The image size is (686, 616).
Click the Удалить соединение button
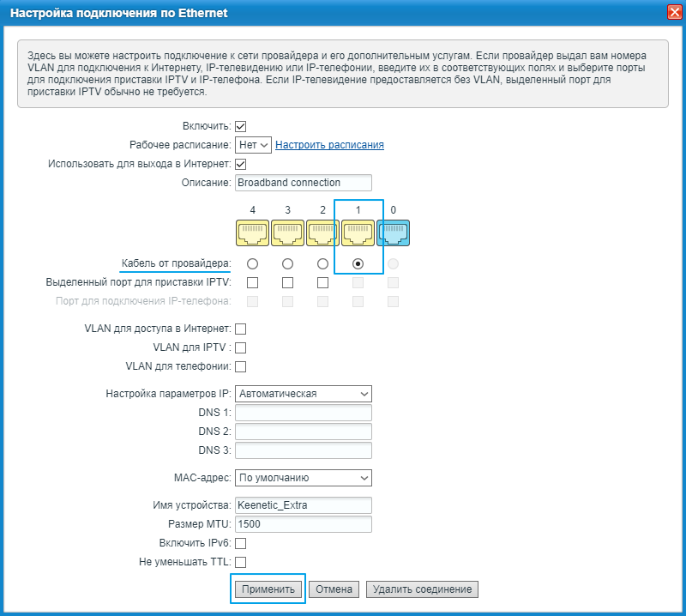[422, 589]
